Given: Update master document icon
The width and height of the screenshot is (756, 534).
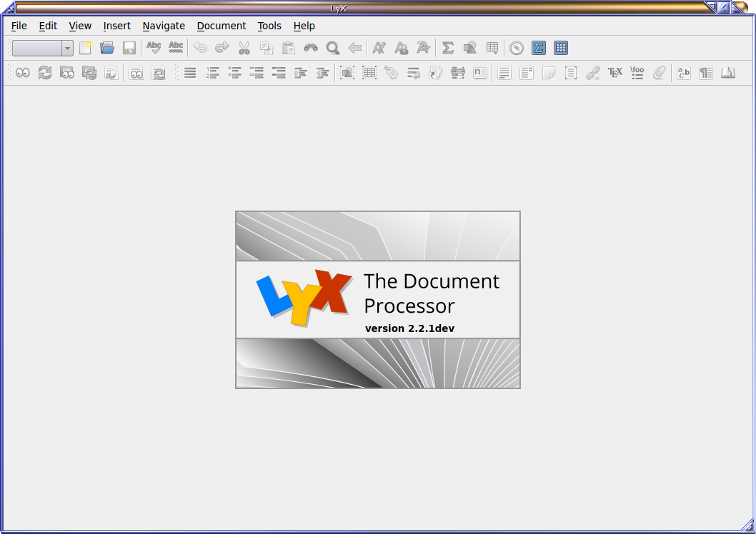Looking at the screenshot, I should coord(89,73).
